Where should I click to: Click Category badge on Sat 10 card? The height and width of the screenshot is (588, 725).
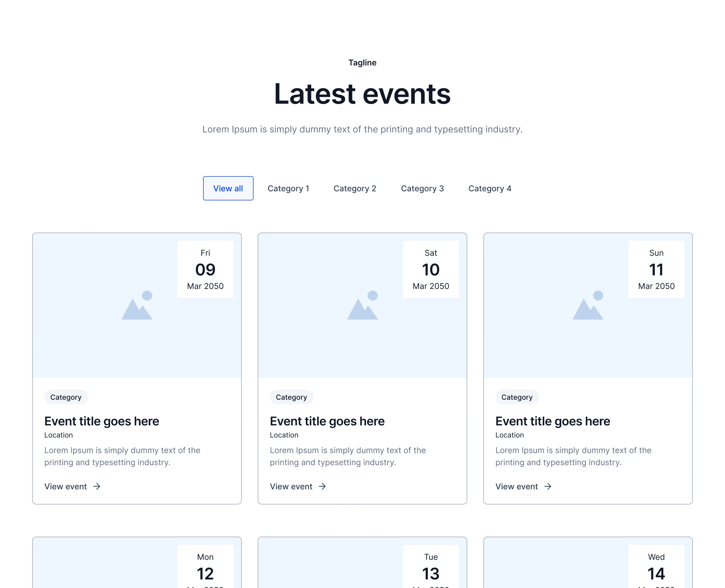pos(292,397)
